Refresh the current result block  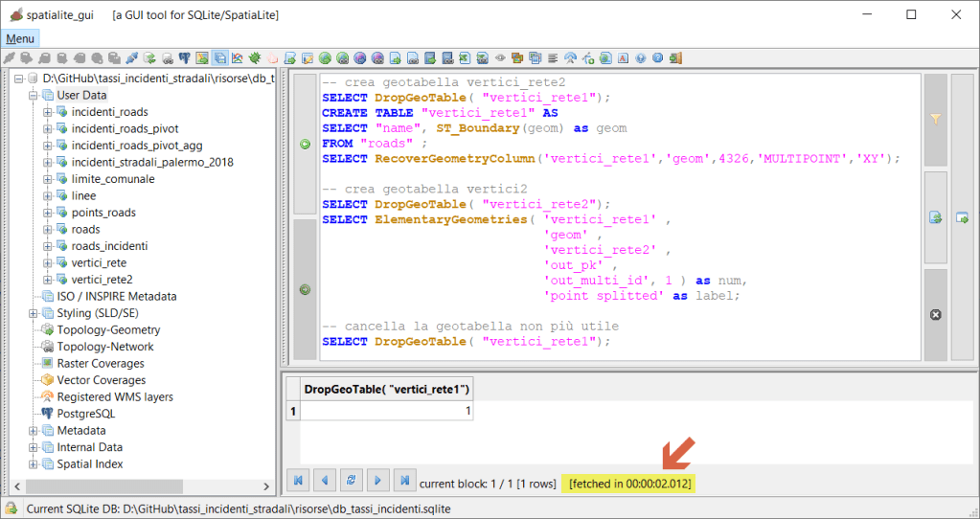coord(352,481)
